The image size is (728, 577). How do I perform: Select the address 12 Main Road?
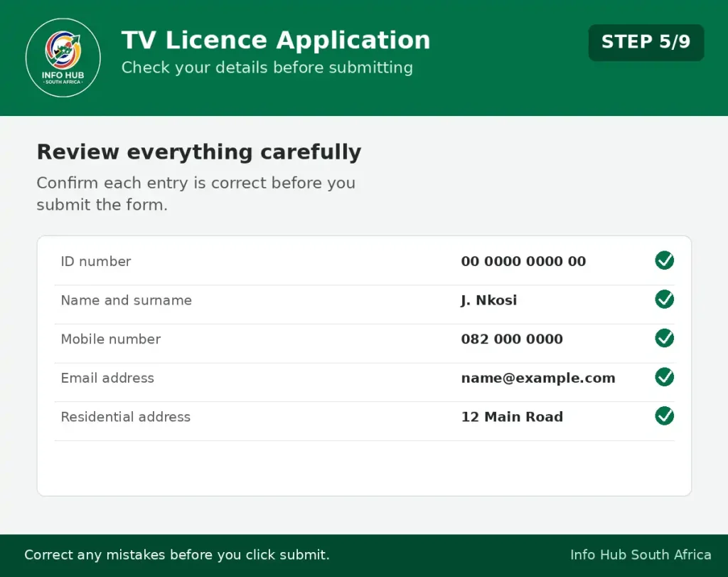point(512,417)
